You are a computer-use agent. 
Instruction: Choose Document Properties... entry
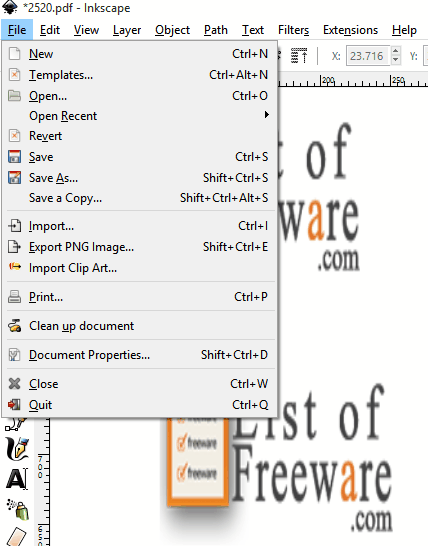point(140,355)
